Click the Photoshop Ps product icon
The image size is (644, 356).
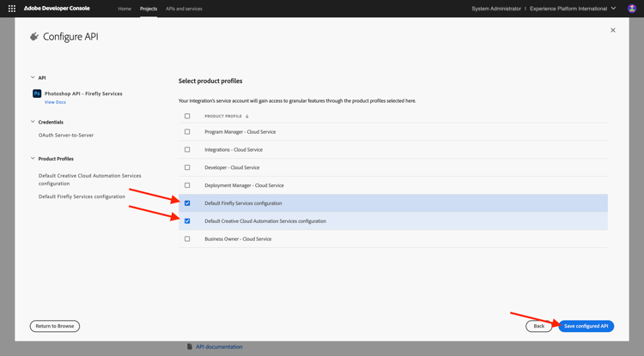click(37, 94)
